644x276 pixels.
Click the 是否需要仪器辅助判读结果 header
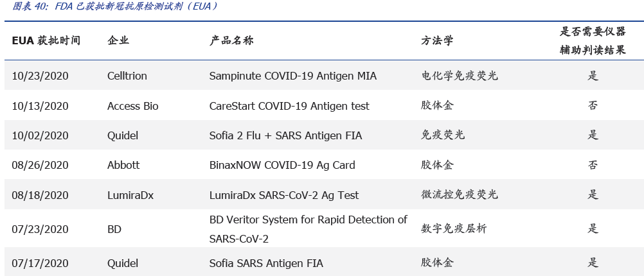coord(593,40)
